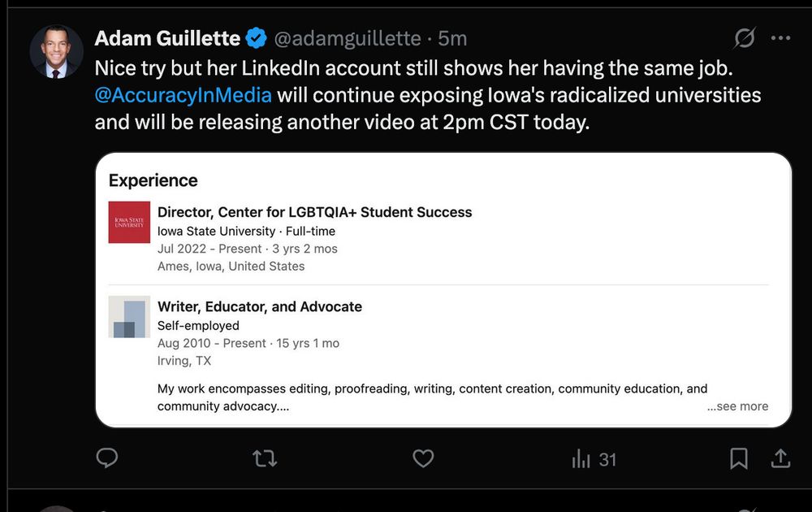The image size is (812, 512).
Task: Click the Adam Guillette display name
Action: click(x=167, y=38)
